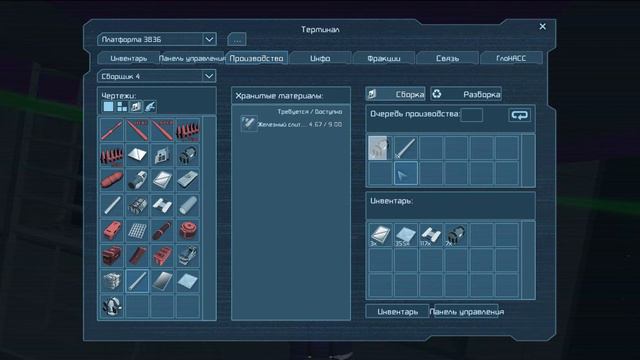Choose the red round gear blueprint
This screenshot has height=360, width=640.
(x=188, y=231)
